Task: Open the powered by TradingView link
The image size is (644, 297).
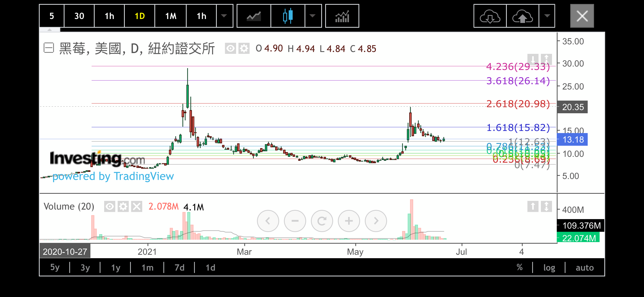Action: click(113, 176)
